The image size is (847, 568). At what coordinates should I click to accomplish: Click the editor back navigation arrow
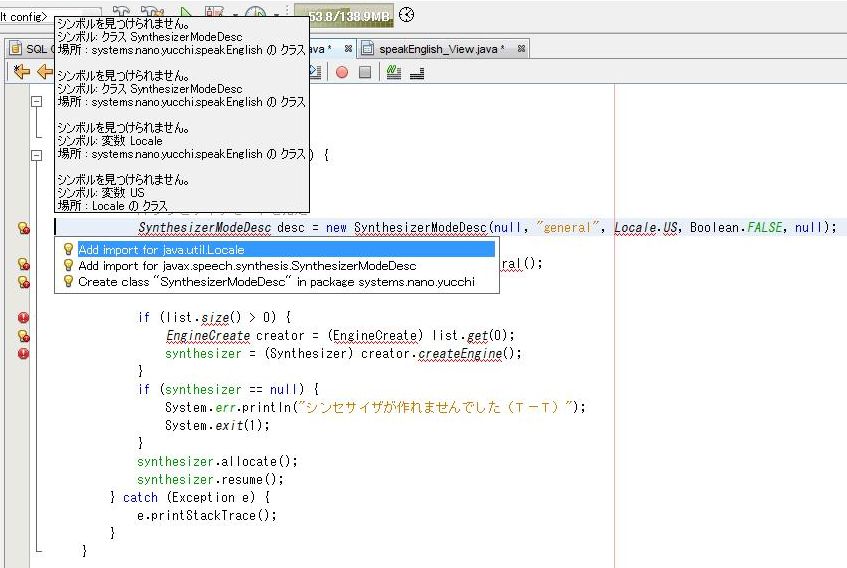pyautogui.click(x=44, y=72)
